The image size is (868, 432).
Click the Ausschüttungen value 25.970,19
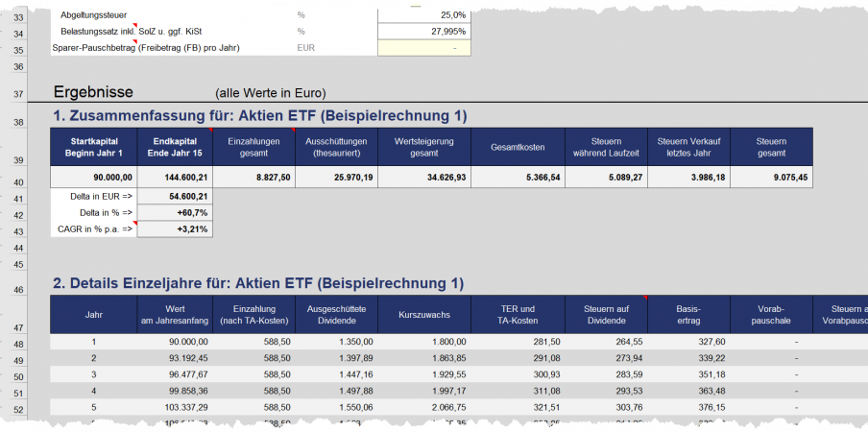pos(335,178)
